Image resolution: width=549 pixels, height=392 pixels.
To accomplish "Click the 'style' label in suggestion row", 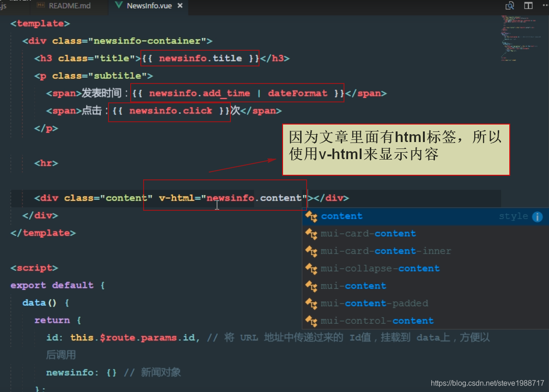I will (513, 216).
